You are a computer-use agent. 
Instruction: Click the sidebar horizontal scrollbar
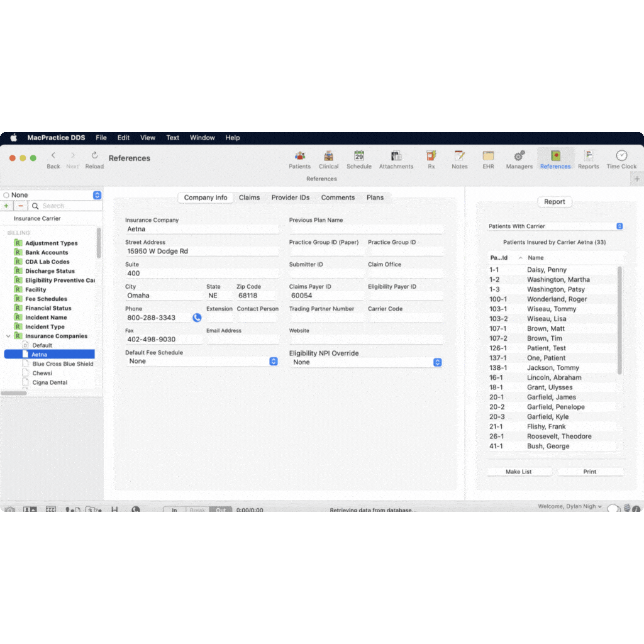14,393
